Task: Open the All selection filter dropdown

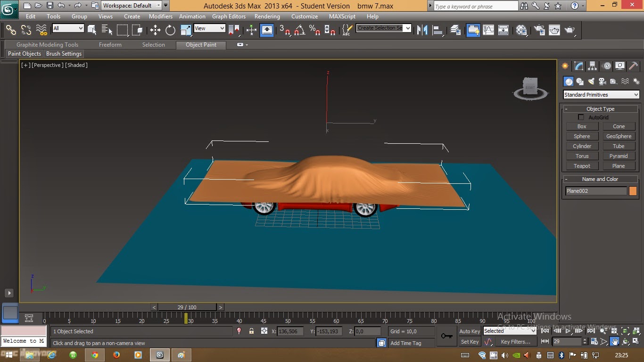Action: point(68,28)
